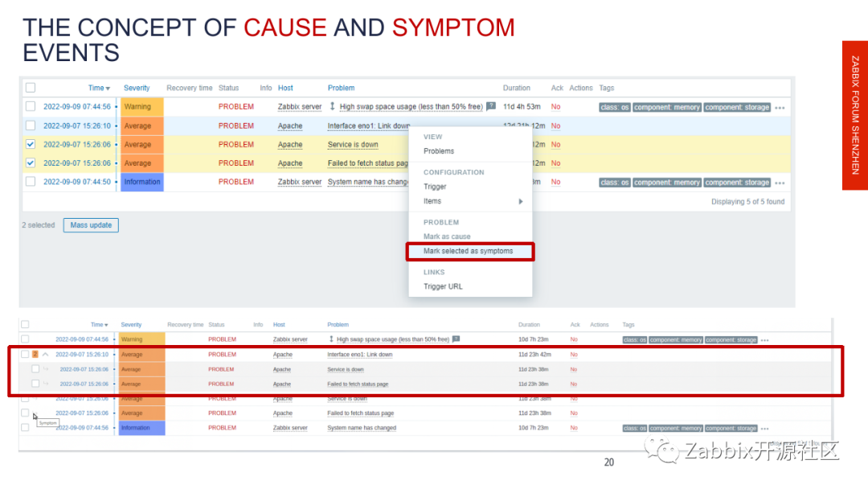This screenshot has height=489, width=868.
Task: Choose Mark as cause in context menu
Action: pos(447,236)
